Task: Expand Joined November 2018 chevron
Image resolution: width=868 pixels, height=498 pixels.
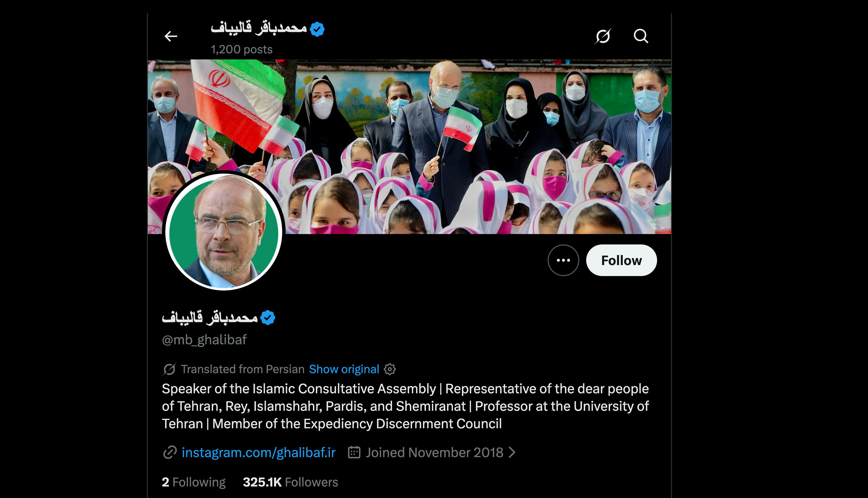Action: click(512, 452)
